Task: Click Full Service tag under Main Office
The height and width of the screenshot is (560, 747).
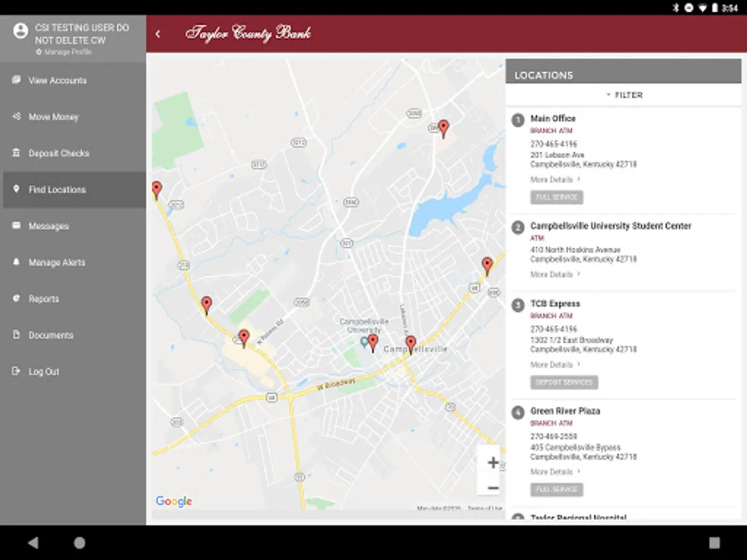Action: click(557, 197)
